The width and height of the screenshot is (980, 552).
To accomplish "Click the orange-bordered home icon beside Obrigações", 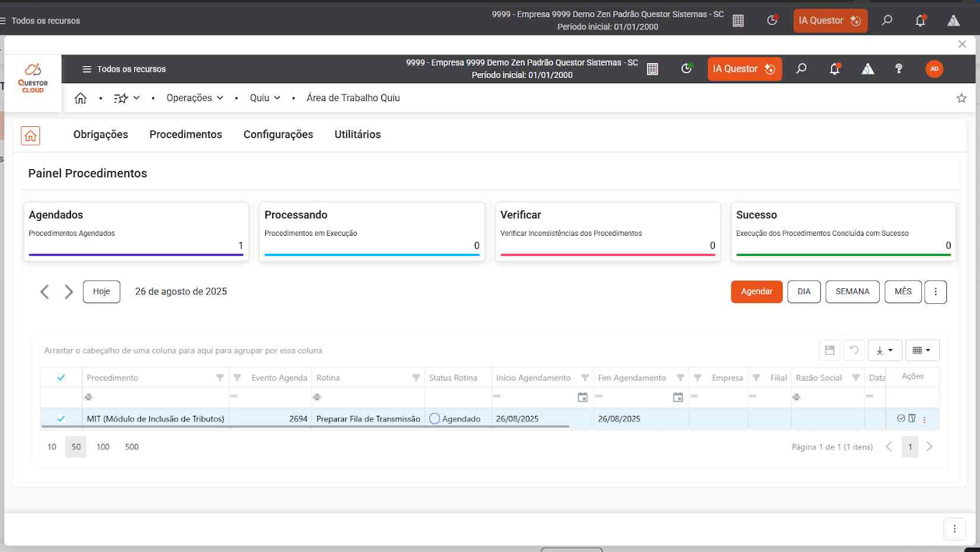I will pyautogui.click(x=30, y=135).
